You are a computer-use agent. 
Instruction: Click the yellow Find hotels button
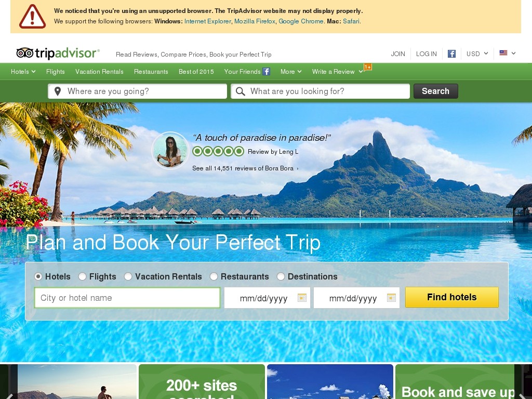tap(452, 297)
